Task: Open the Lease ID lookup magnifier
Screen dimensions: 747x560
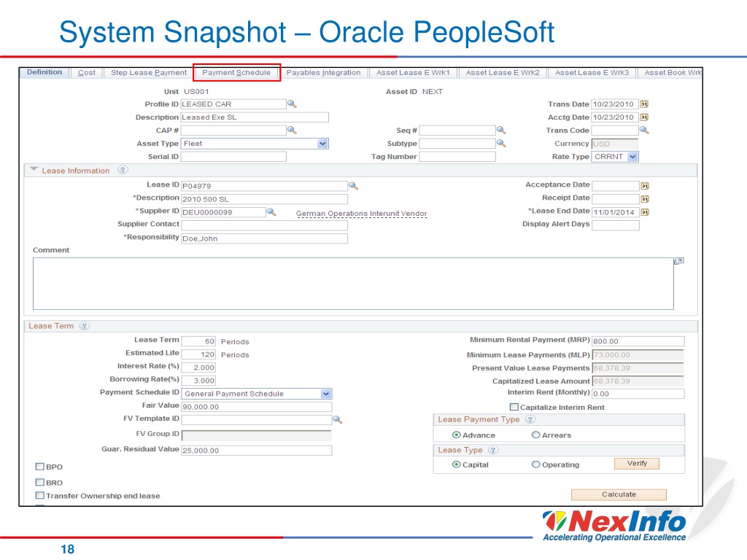Action: pos(353,186)
